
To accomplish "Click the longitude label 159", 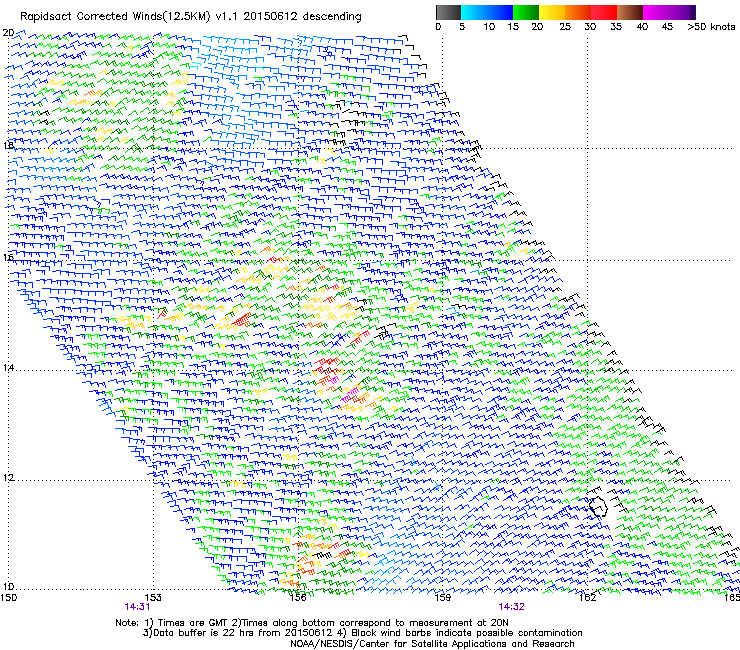I will [x=442, y=598].
